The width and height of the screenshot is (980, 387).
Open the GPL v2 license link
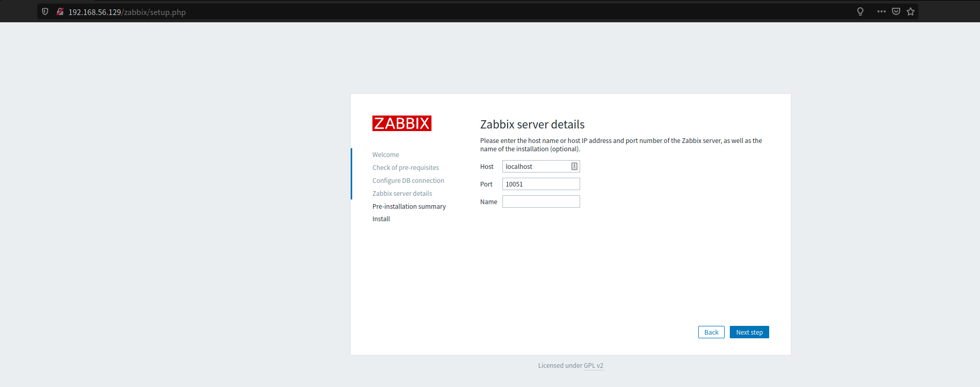click(594, 366)
